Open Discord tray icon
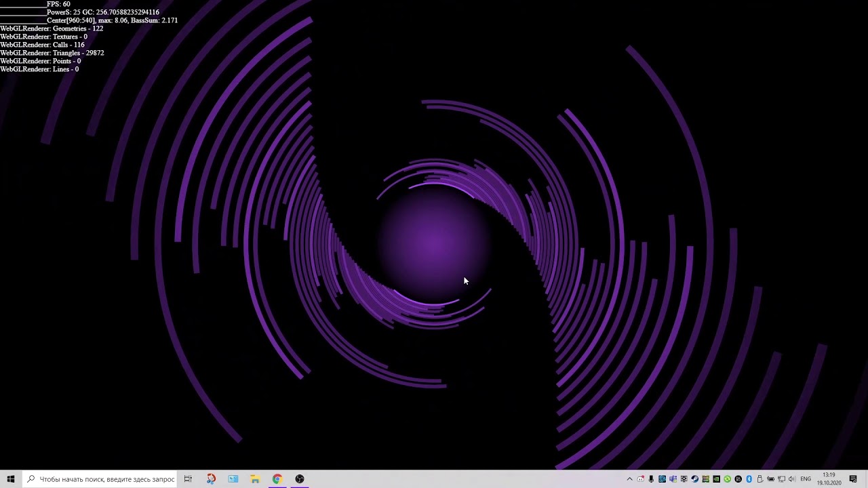 point(641,479)
